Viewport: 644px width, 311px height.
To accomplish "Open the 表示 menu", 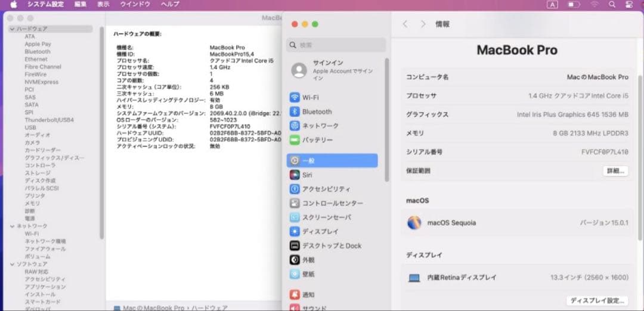I will 104,5.
